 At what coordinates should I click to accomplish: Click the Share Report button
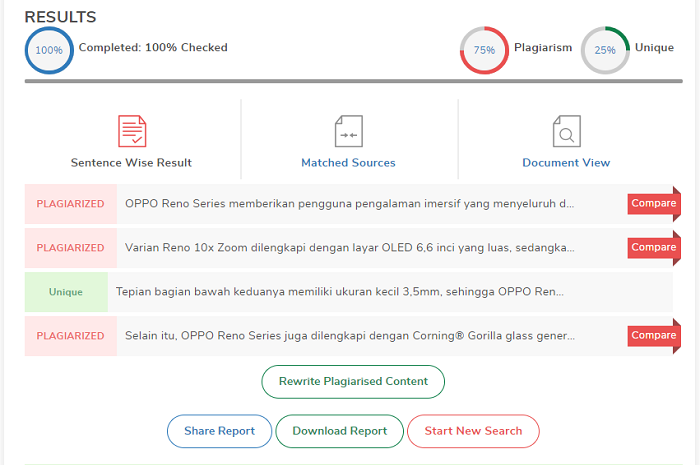[x=219, y=431]
